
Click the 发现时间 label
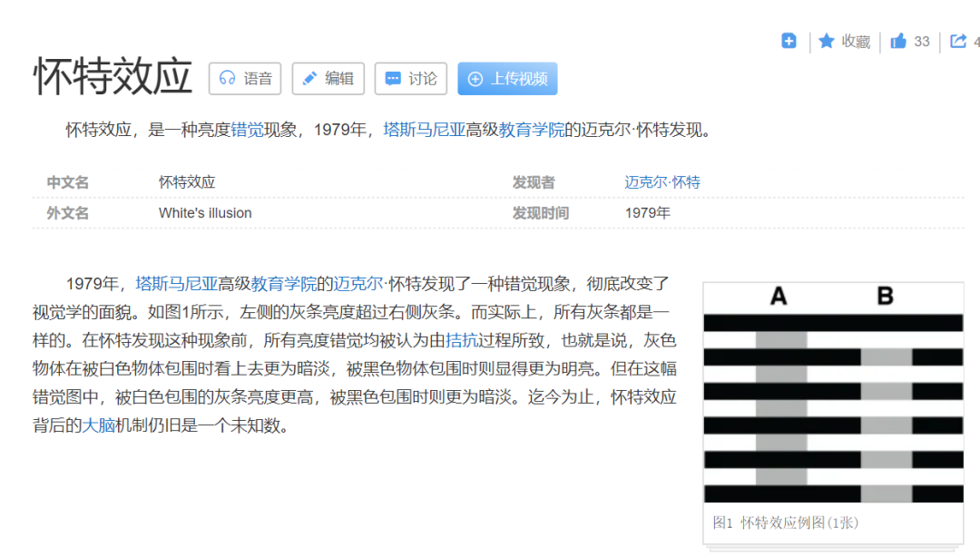tap(541, 213)
